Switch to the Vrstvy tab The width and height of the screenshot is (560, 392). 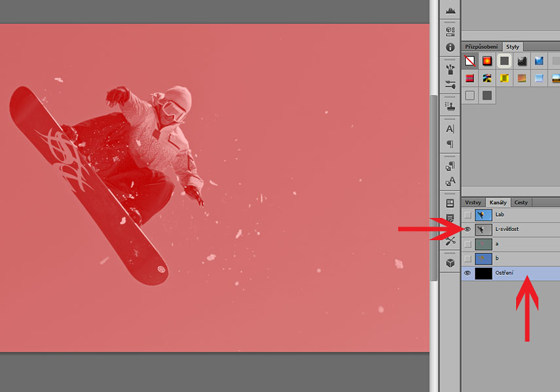pyautogui.click(x=473, y=203)
